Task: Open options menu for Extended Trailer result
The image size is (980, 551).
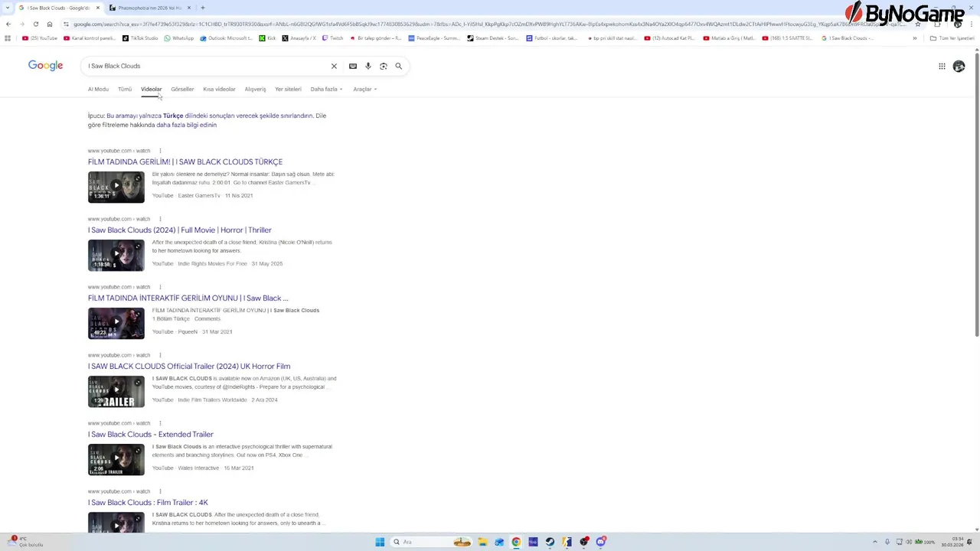Action: click(x=160, y=423)
